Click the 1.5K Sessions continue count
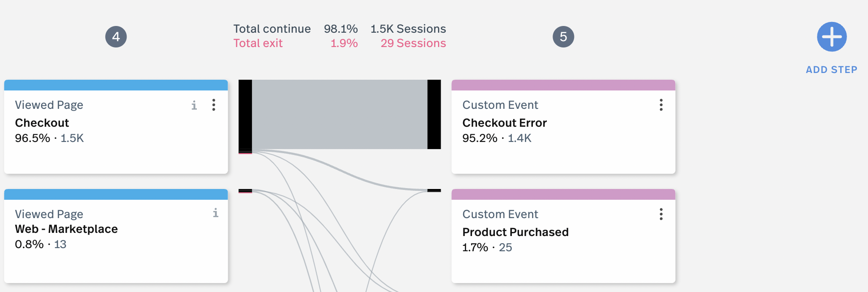 408,29
